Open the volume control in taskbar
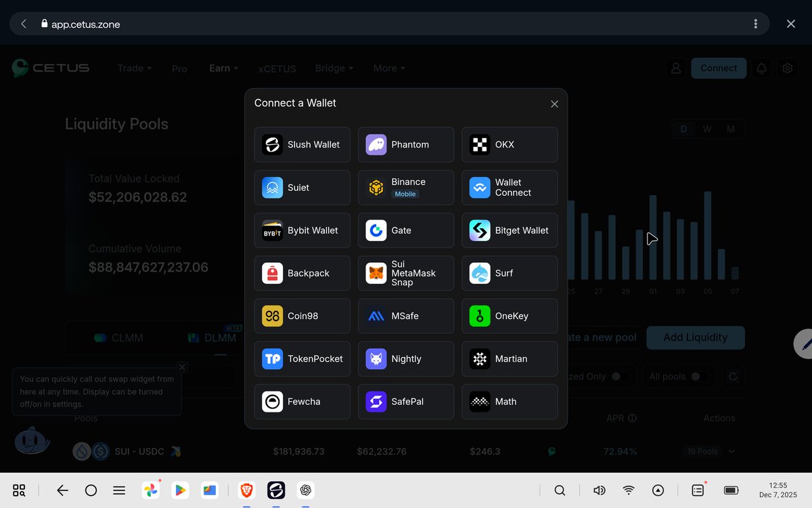Image resolution: width=812 pixels, height=508 pixels. point(599,490)
